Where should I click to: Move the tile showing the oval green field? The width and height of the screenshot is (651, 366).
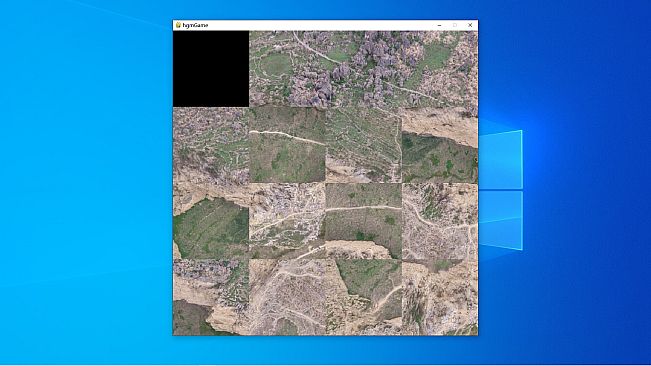click(x=287, y=69)
